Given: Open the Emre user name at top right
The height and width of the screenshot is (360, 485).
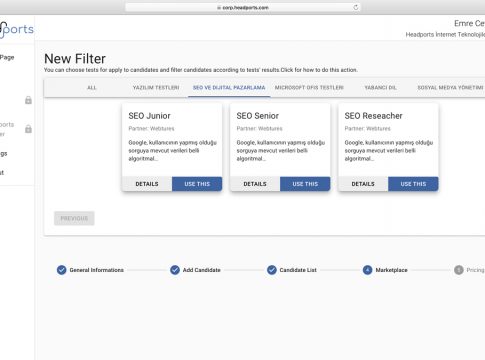Looking at the screenshot, I should point(469,23).
